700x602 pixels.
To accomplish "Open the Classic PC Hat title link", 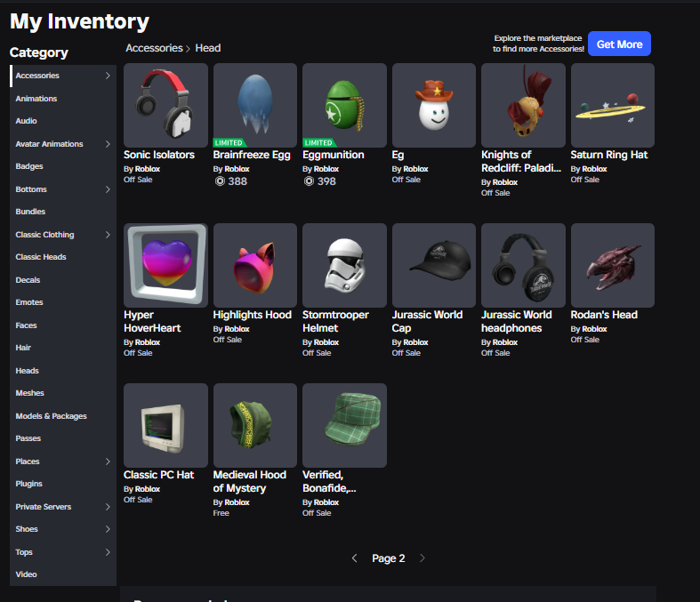I will pos(158,475).
